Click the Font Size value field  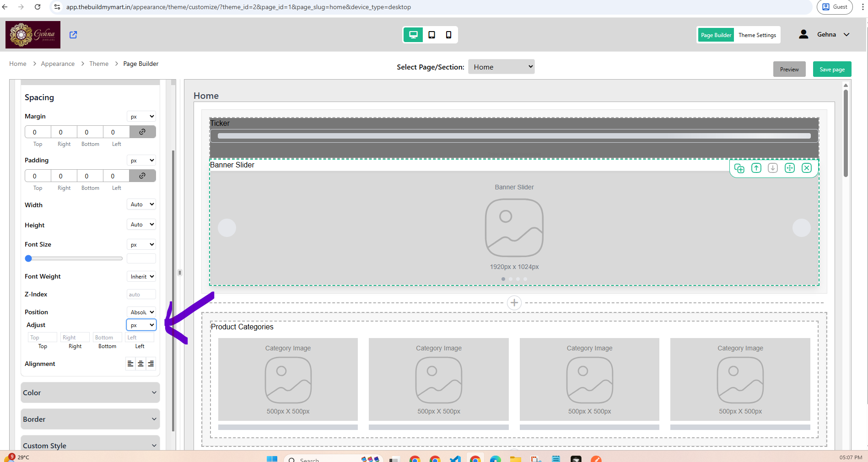(141, 258)
